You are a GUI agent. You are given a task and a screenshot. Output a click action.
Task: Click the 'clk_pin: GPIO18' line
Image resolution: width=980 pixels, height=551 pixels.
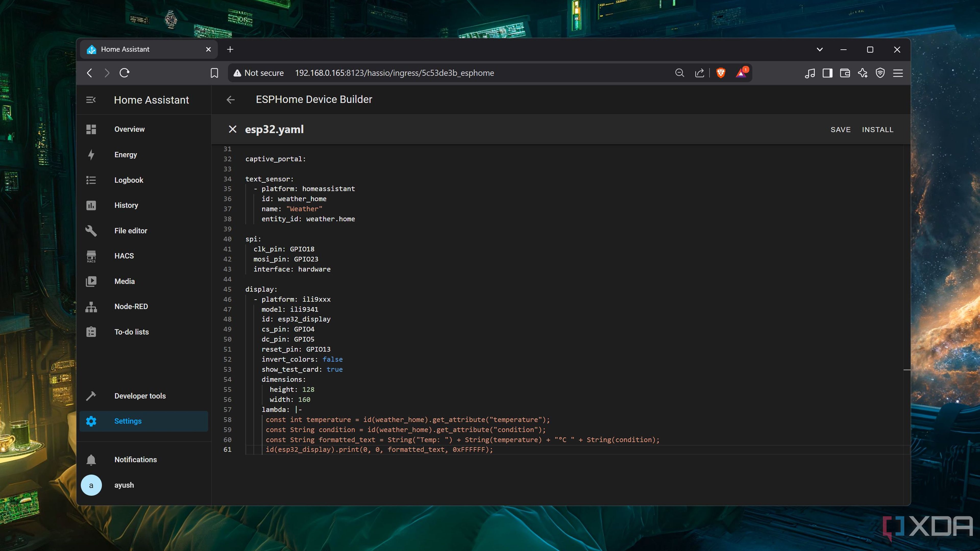click(284, 249)
